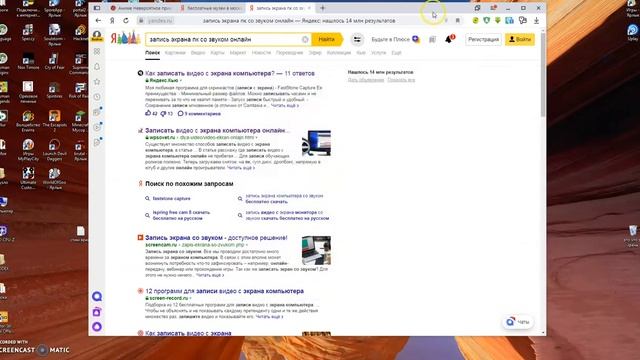Open the tab manager icon in title bar
The width and height of the screenshot is (640, 360).
(x=477, y=8)
